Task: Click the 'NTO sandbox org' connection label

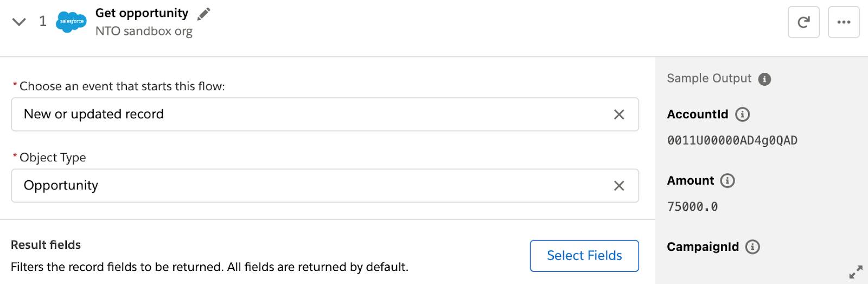Action: click(144, 31)
